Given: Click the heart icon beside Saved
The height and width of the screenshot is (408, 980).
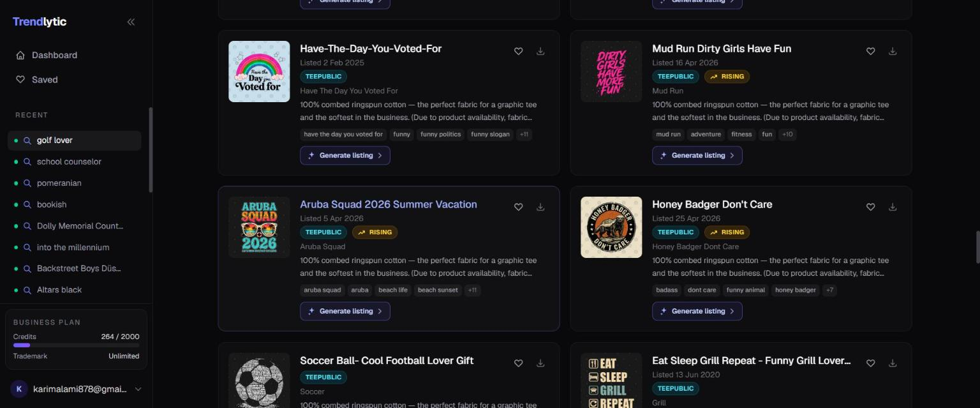Looking at the screenshot, I should click(x=20, y=79).
